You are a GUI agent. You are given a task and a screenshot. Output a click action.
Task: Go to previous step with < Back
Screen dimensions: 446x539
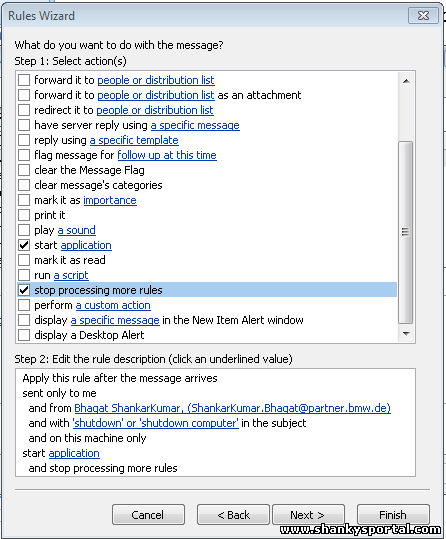tap(233, 515)
